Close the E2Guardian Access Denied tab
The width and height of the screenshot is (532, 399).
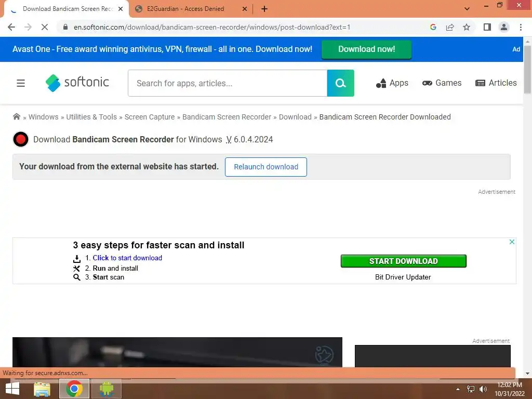tap(245, 9)
